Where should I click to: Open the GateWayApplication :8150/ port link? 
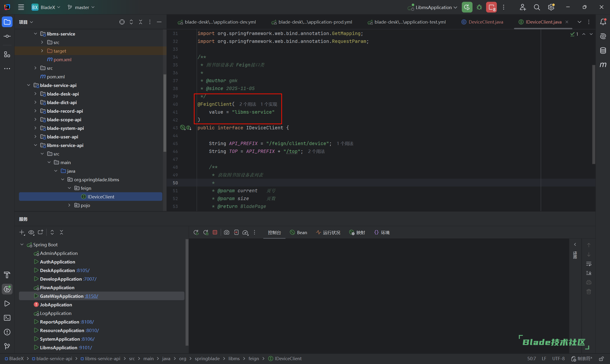pyautogui.click(x=91, y=296)
